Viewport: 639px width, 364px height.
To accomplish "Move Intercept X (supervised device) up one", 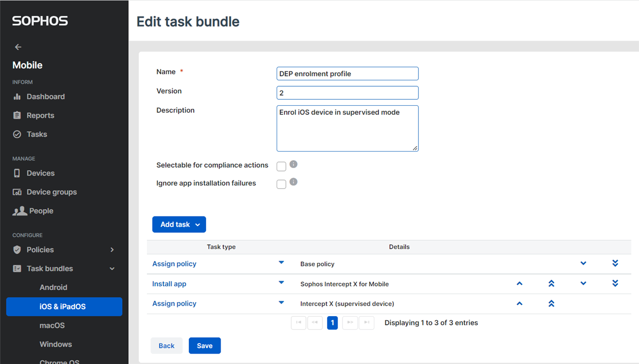I will (x=519, y=303).
